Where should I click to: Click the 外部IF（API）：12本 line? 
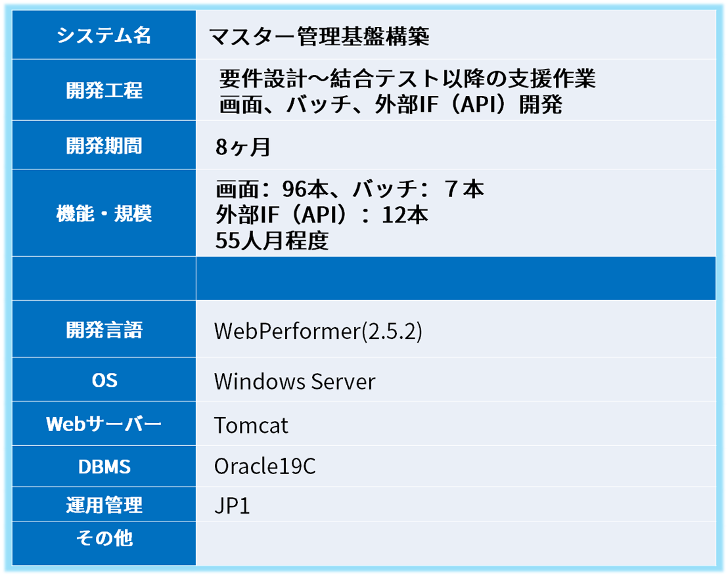pos(322,215)
